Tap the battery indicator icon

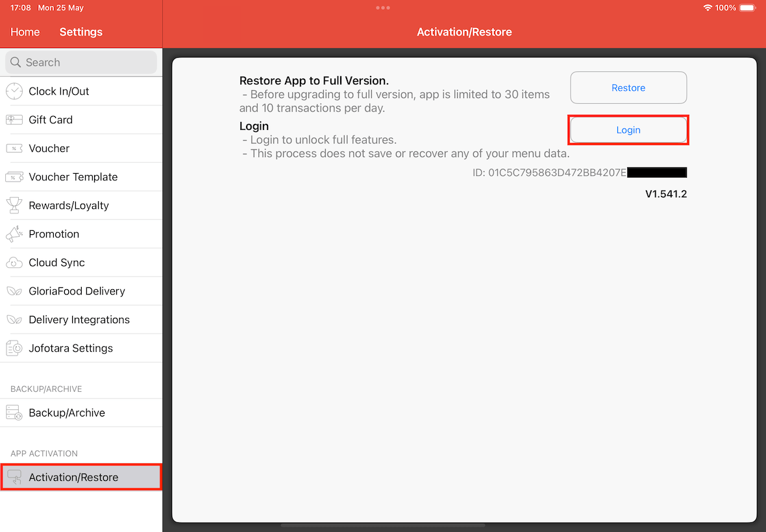pyautogui.click(x=747, y=8)
